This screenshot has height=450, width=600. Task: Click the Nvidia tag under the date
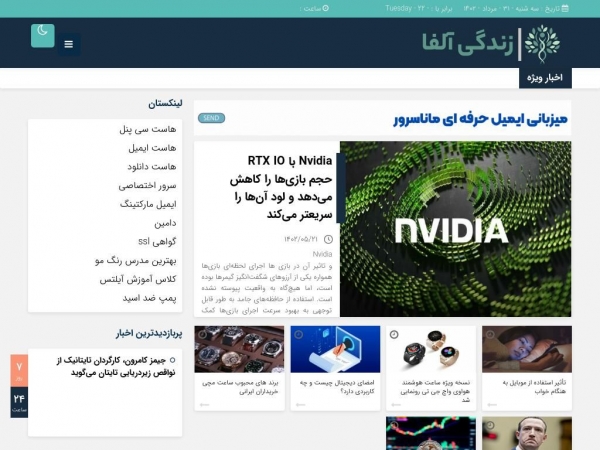tap(322, 254)
